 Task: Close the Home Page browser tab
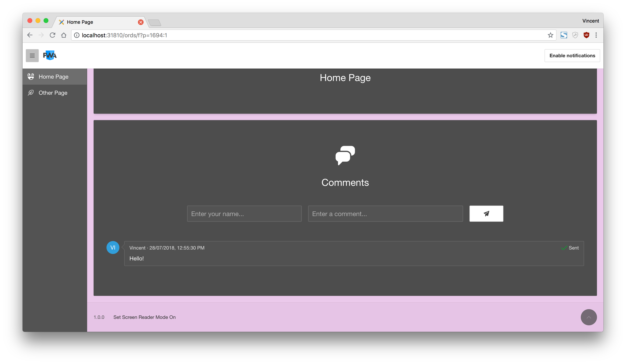coord(141,22)
